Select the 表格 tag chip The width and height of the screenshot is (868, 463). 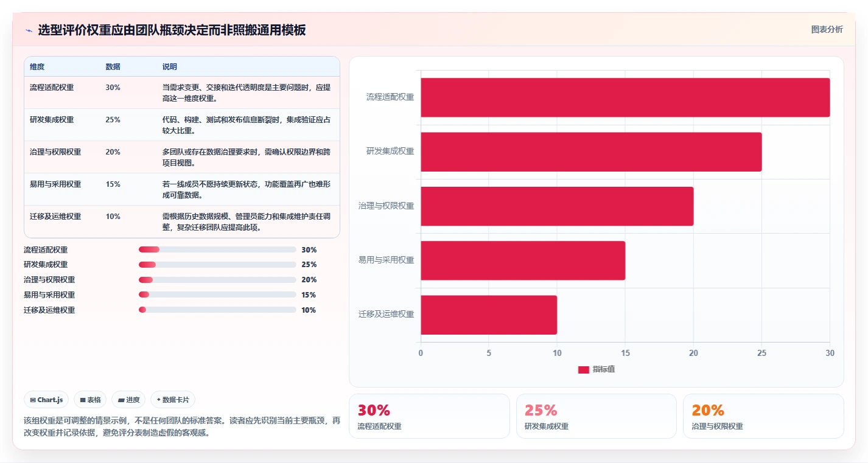click(90, 400)
